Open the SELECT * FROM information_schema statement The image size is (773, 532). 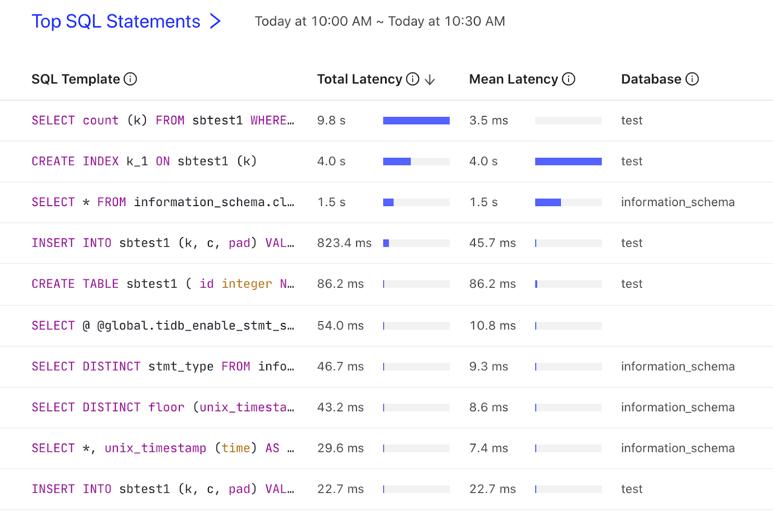click(162, 202)
